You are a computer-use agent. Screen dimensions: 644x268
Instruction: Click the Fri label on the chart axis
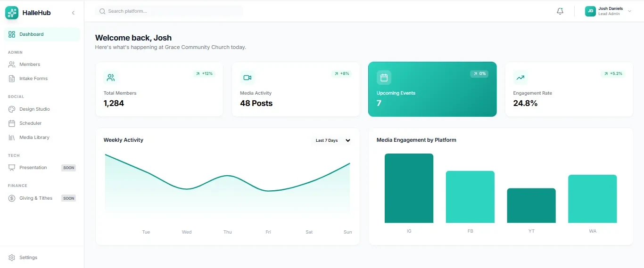[268, 232]
